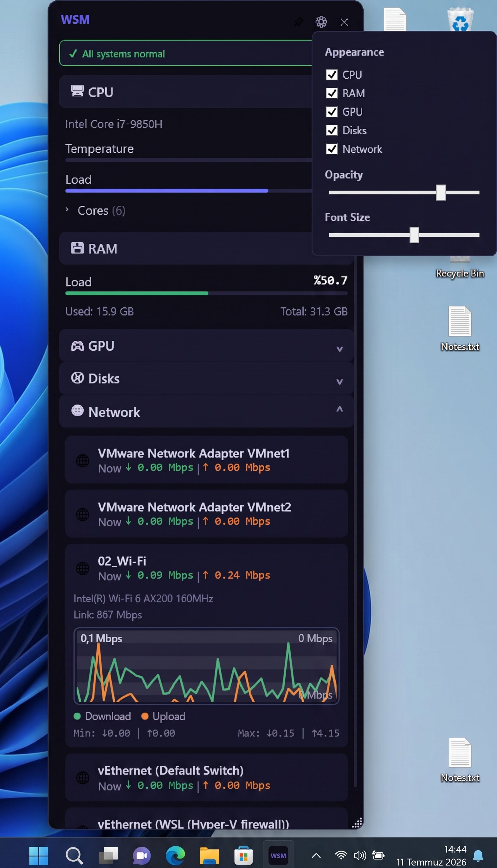Click globe icon beside VMware VMnet1 adapter
The image size is (497, 868).
(x=83, y=461)
